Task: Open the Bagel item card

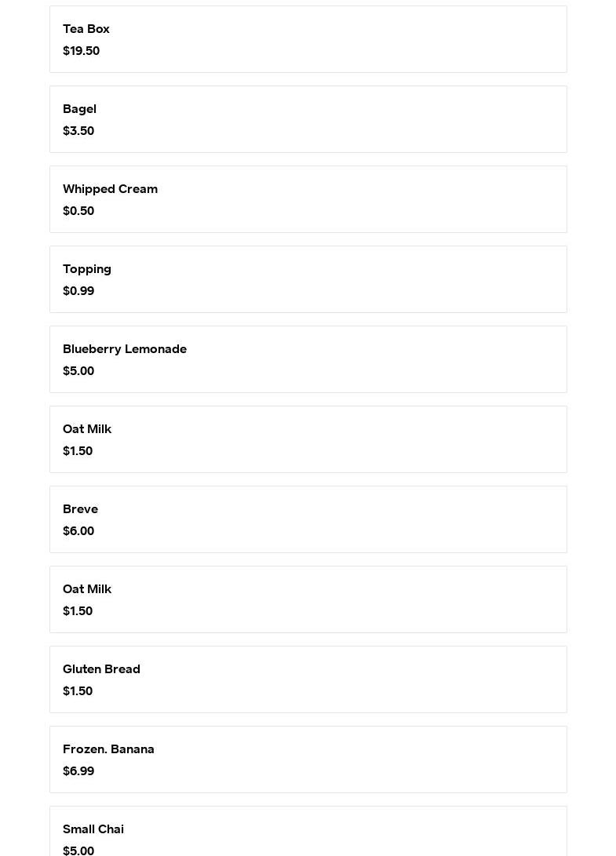Action: (x=308, y=119)
